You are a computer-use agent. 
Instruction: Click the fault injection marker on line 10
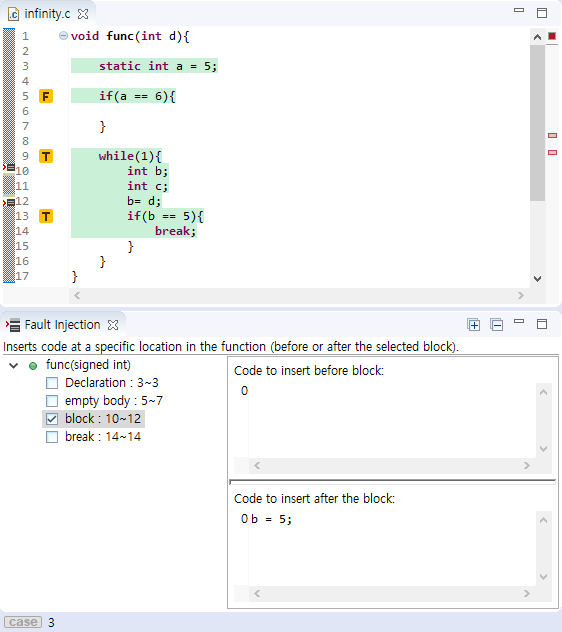pyautogui.click(x=9, y=167)
